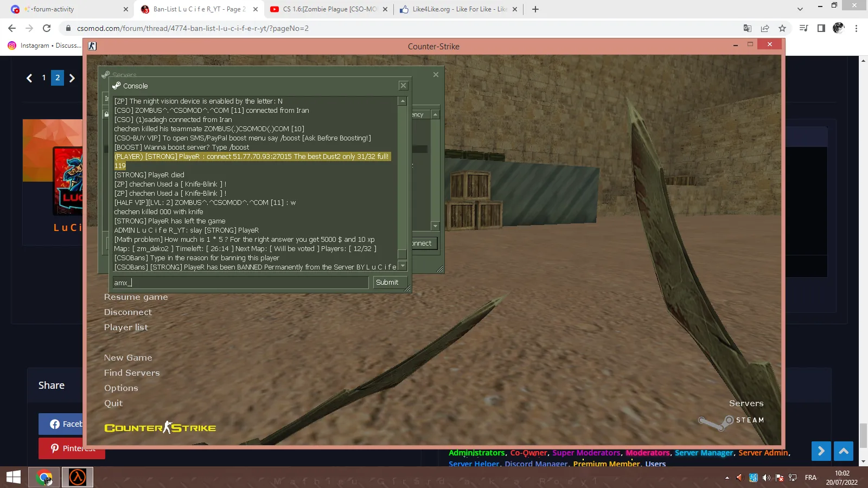868x488 pixels.
Task: Switch to the CS 1.6 Zombie Plague tab
Action: coord(328,9)
